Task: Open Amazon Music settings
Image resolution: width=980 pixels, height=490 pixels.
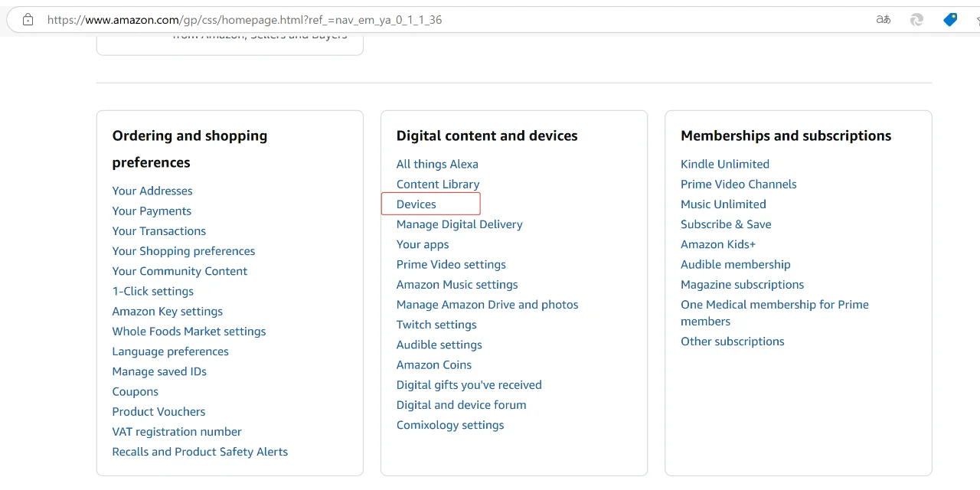Action: pyautogui.click(x=457, y=284)
